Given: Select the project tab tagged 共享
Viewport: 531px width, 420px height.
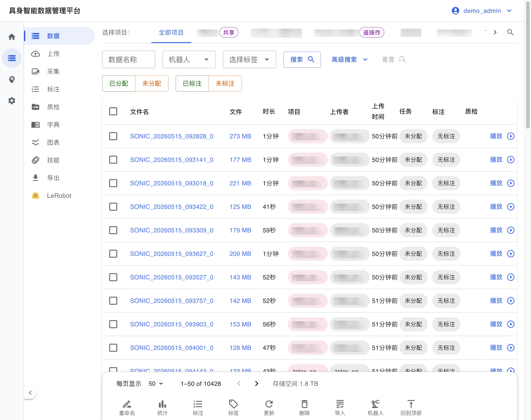Looking at the screenshot, I should (x=218, y=32).
